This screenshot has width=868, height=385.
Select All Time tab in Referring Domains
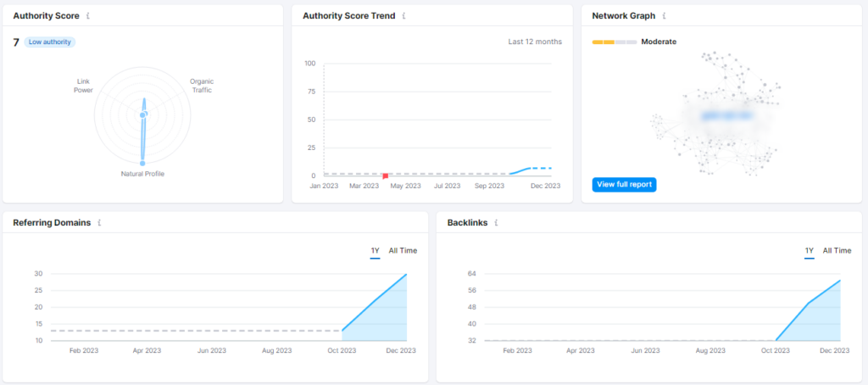pos(403,251)
